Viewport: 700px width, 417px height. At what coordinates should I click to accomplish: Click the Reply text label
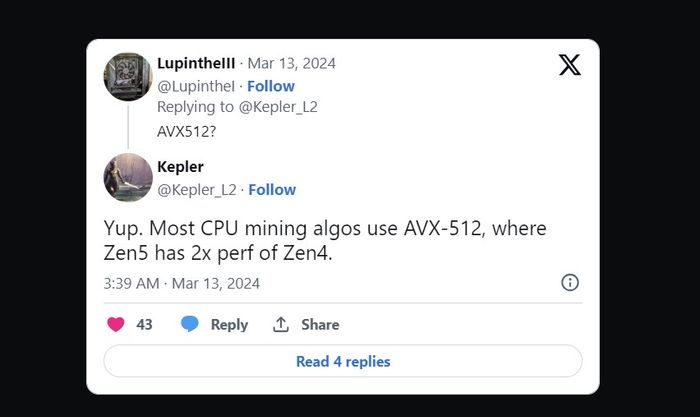click(229, 324)
